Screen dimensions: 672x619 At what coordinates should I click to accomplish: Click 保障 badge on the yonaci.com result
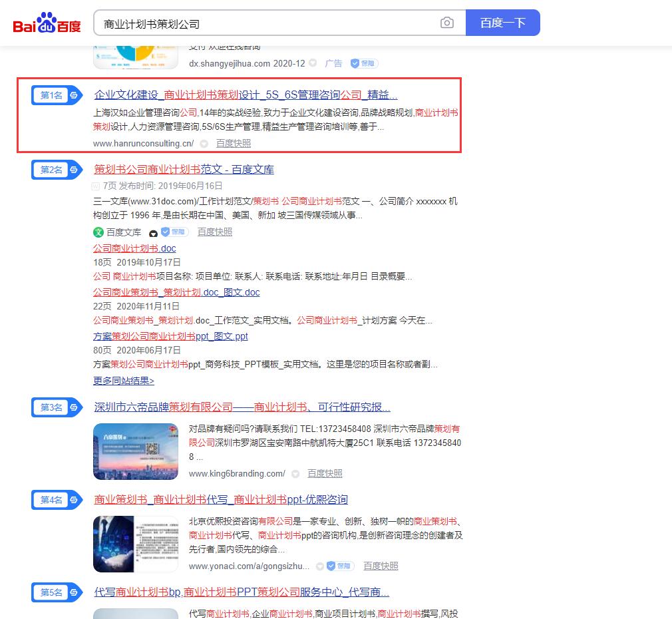tap(340, 566)
